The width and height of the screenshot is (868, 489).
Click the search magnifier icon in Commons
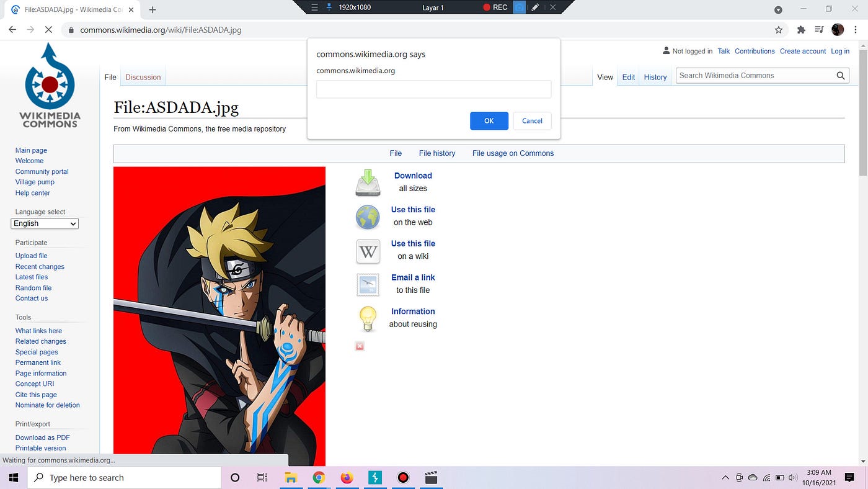[x=841, y=76]
